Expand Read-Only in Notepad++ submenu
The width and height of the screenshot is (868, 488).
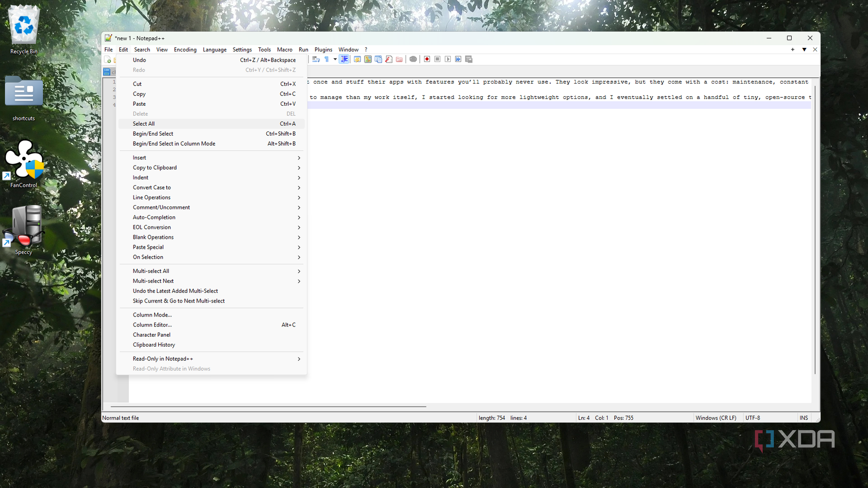211,359
